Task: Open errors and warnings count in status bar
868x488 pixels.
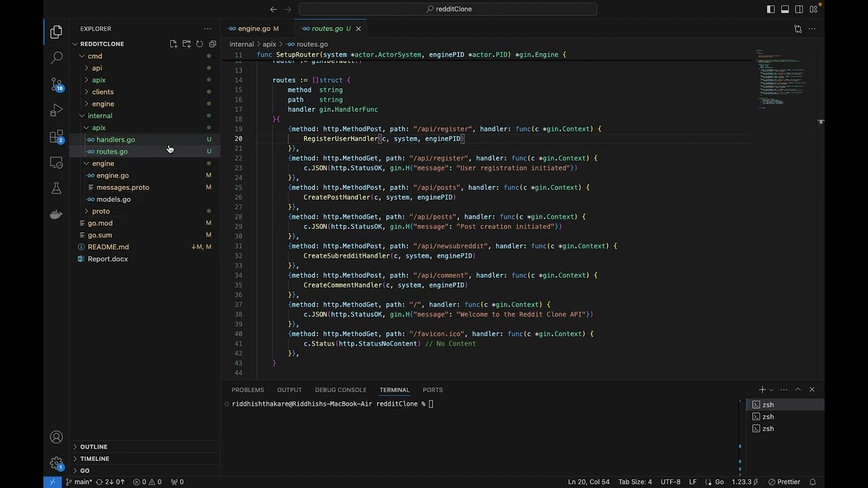Action: coord(147,482)
